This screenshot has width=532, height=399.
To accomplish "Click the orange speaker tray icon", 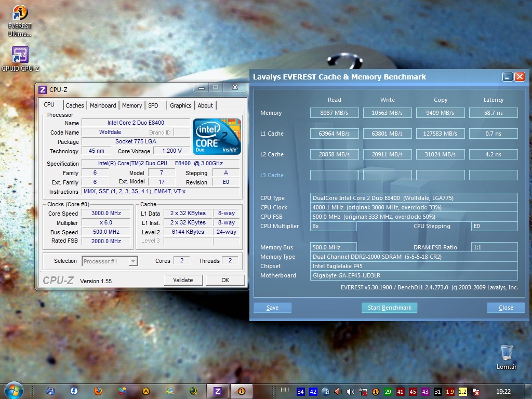I will (338, 392).
